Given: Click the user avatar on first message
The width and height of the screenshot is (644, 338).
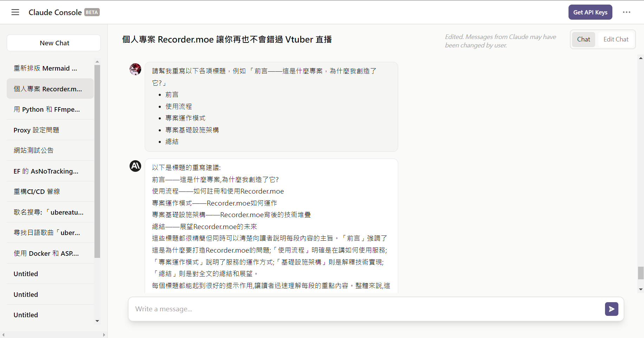Looking at the screenshot, I should coord(135,69).
